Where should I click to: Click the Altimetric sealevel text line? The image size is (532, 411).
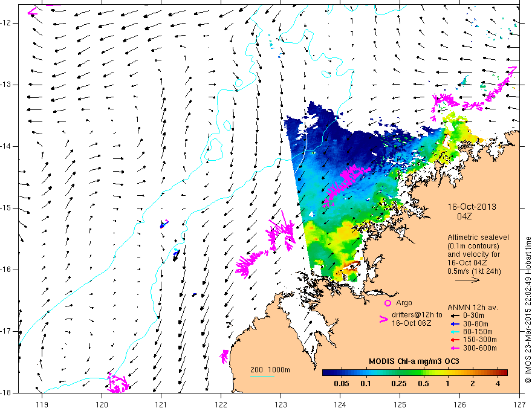coord(478,238)
